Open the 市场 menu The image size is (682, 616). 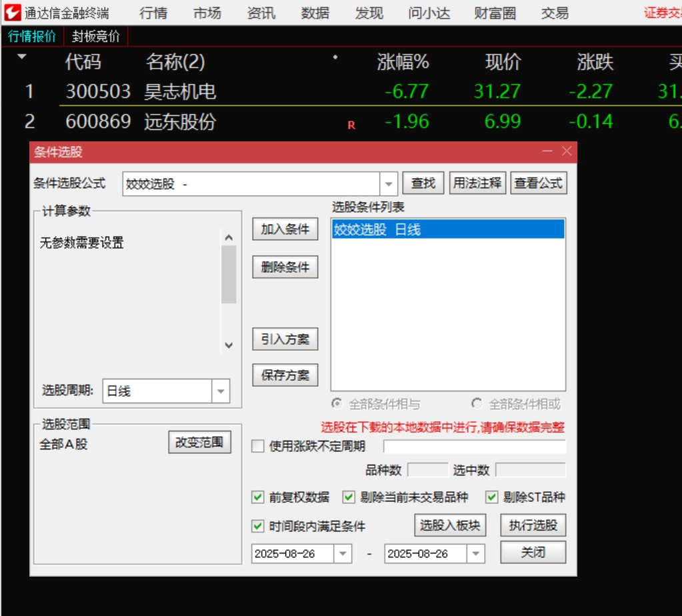click(x=207, y=13)
